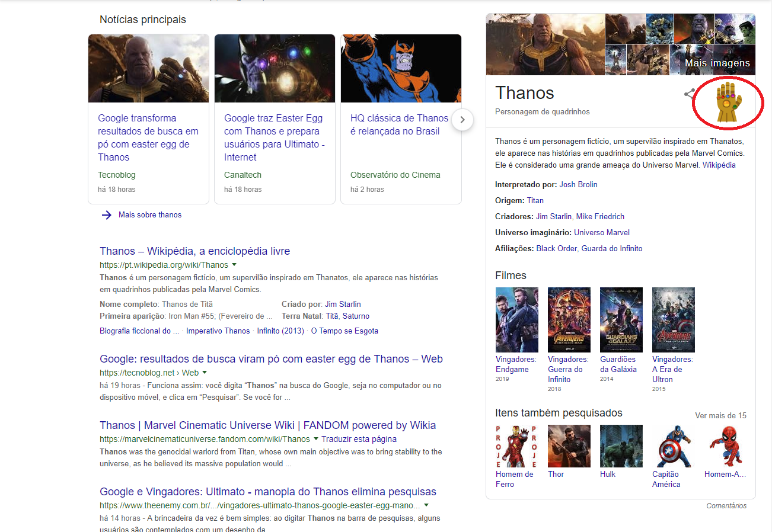772x532 pixels.
Task: Click the Infinity Gauntlet icon
Action: point(729,102)
